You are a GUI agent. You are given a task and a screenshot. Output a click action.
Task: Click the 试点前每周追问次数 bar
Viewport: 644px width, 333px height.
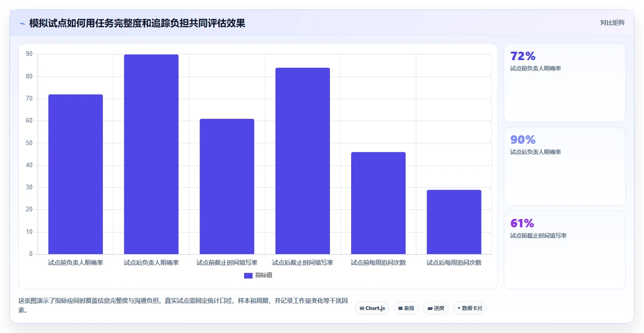point(378,203)
